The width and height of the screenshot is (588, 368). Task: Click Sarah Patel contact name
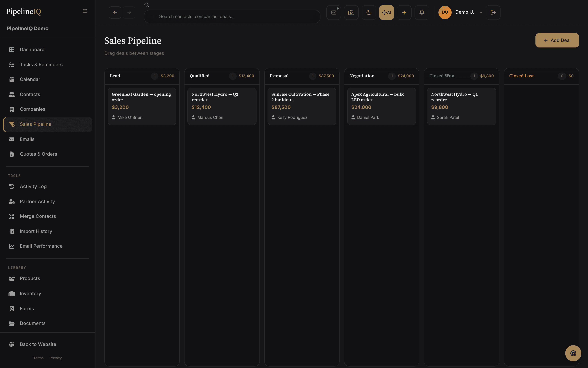(x=448, y=118)
